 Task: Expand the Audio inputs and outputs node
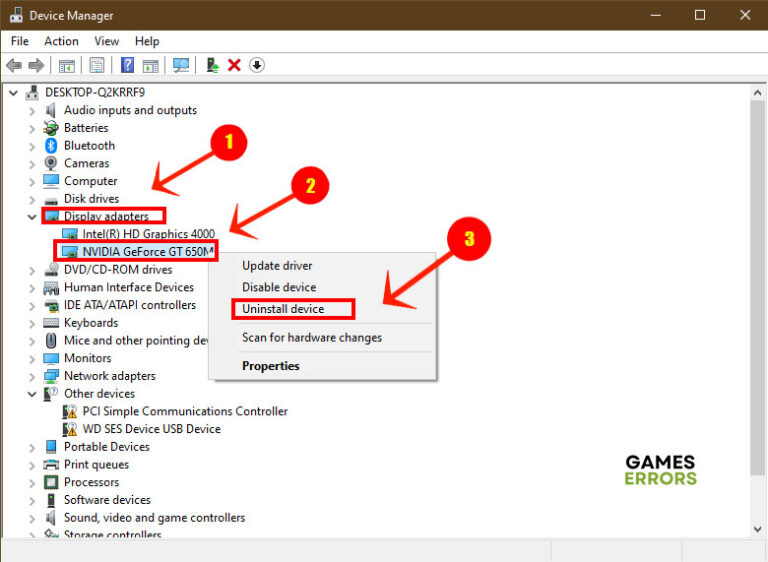click(33, 111)
